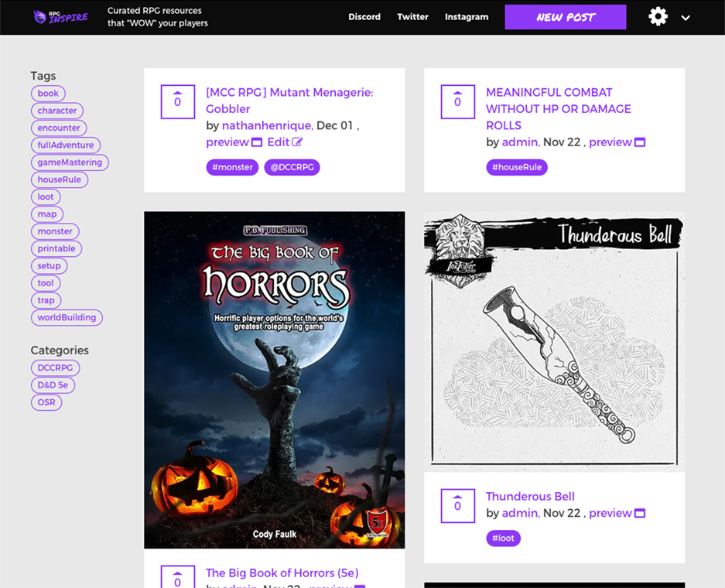Upvote the Meaningful Combat post
This screenshot has width=725, height=588.
458,101
